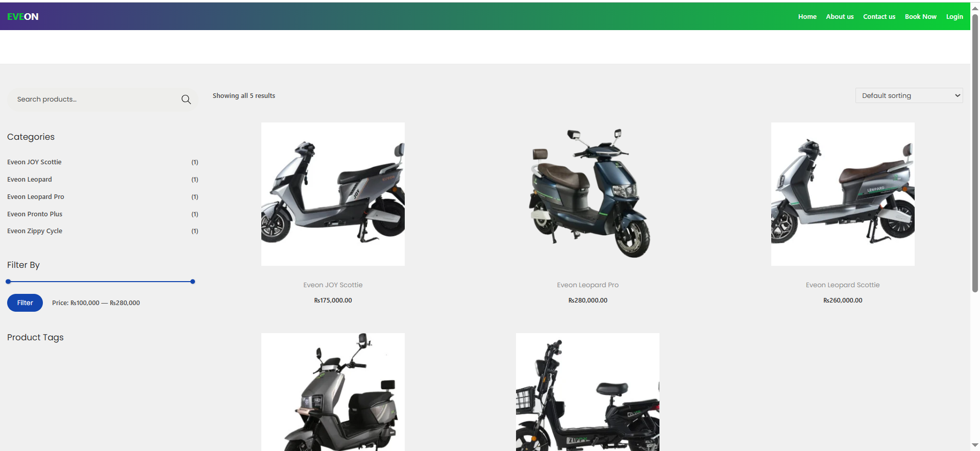
Task: Select Eveon Zippy Cycle category
Action: (x=35, y=231)
